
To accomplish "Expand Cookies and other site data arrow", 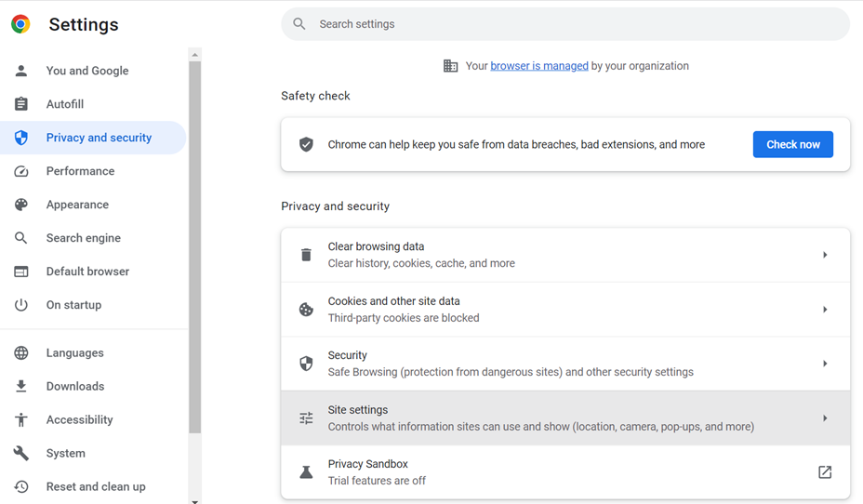I will (x=824, y=310).
